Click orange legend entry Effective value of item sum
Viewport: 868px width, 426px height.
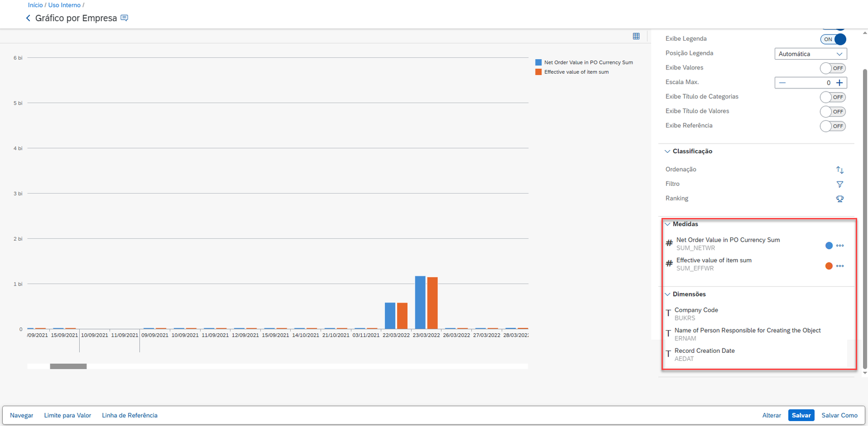pyautogui.click(x=572, y=72)
